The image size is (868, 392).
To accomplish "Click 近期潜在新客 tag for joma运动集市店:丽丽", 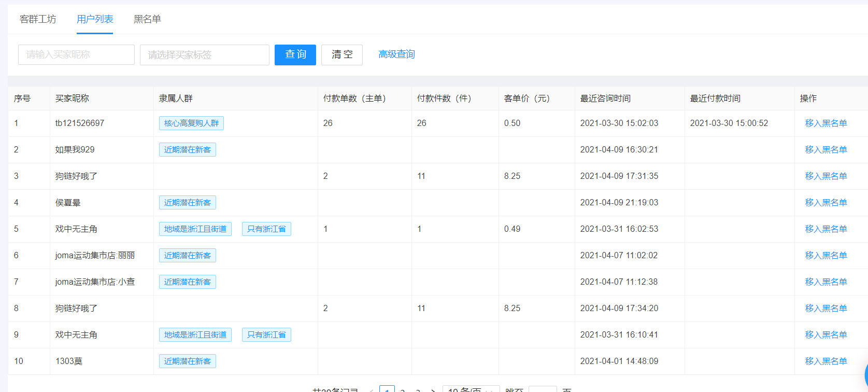I will click(188, 256).
